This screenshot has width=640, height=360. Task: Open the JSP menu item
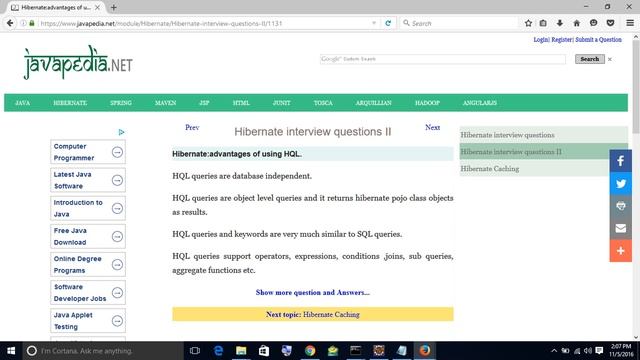[204, 103]
